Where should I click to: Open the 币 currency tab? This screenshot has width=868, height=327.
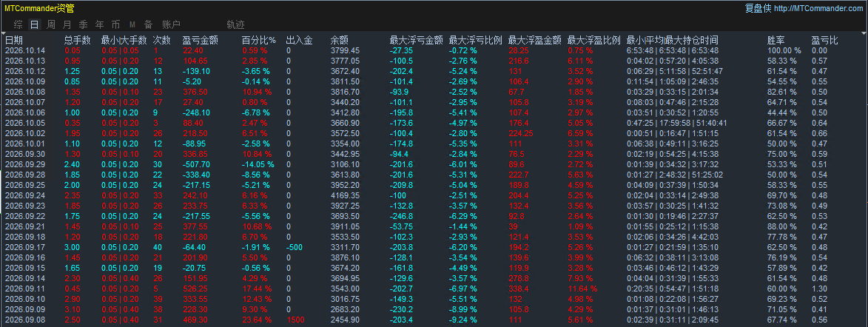point(115,24)
